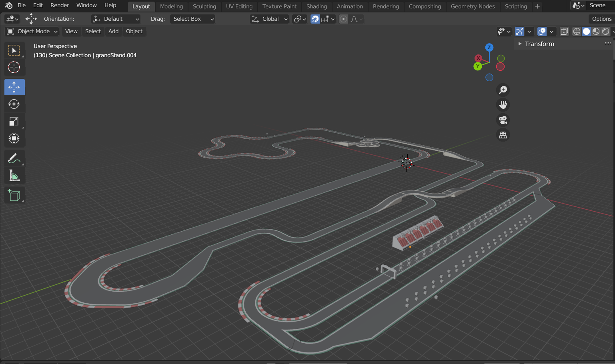The image size is (615, 364).
Task: Toggle proportional editing button
Action: coord(343,19)
